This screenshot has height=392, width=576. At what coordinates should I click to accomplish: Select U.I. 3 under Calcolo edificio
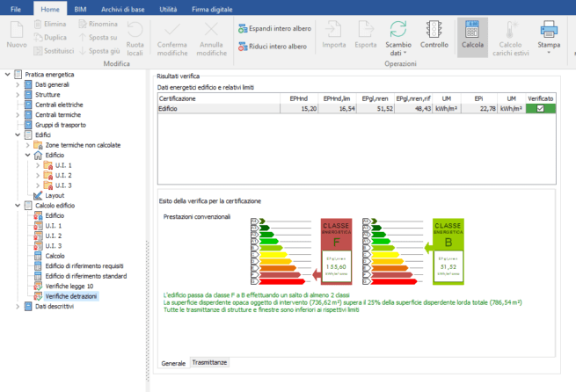[x=54, y=246]
